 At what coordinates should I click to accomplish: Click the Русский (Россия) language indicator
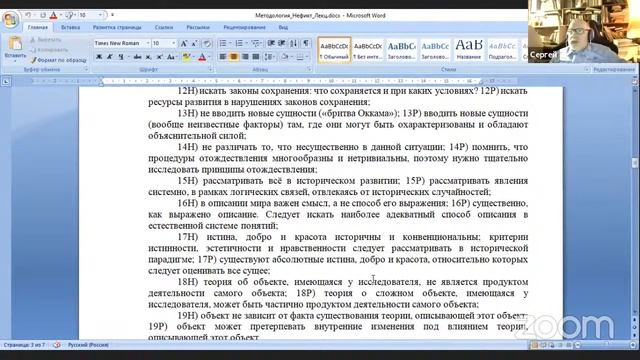pyautogui.click(x=88, y=345)
